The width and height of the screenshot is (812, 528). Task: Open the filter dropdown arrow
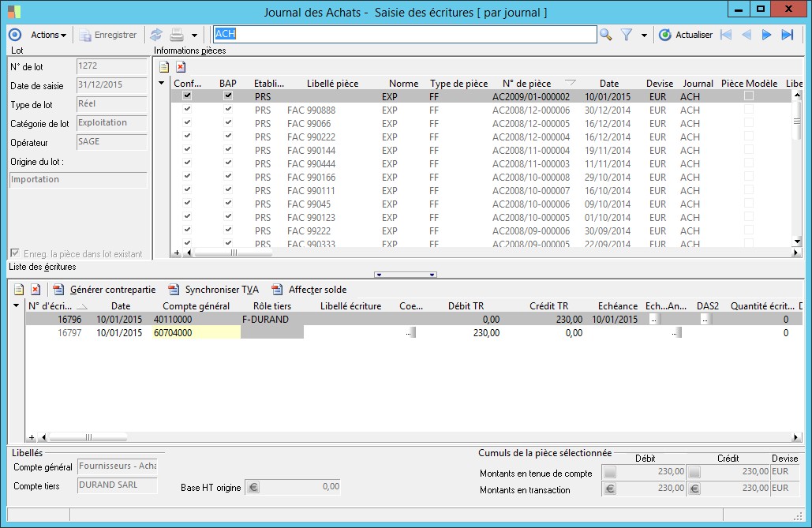point(644,36)
